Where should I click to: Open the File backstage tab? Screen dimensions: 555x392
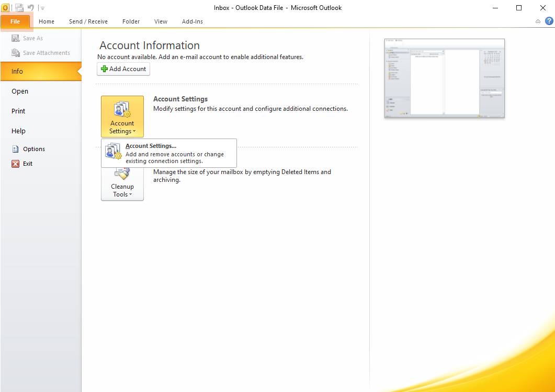[x=15, y=21]
